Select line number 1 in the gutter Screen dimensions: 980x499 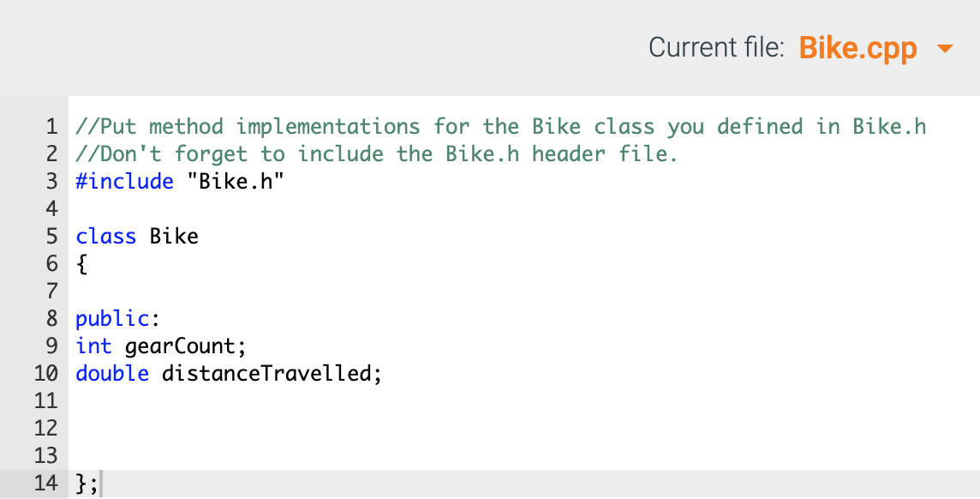[51, 126]
